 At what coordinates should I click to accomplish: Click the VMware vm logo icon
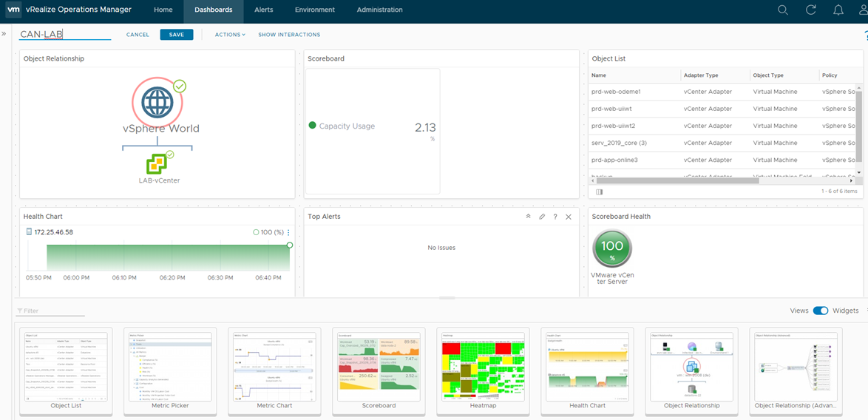[14, 10]
